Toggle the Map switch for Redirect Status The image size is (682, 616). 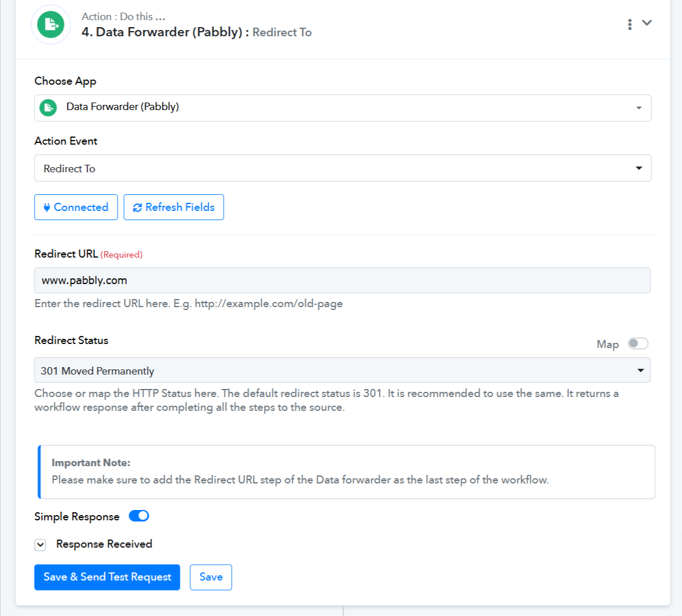[x=638, y=343]
